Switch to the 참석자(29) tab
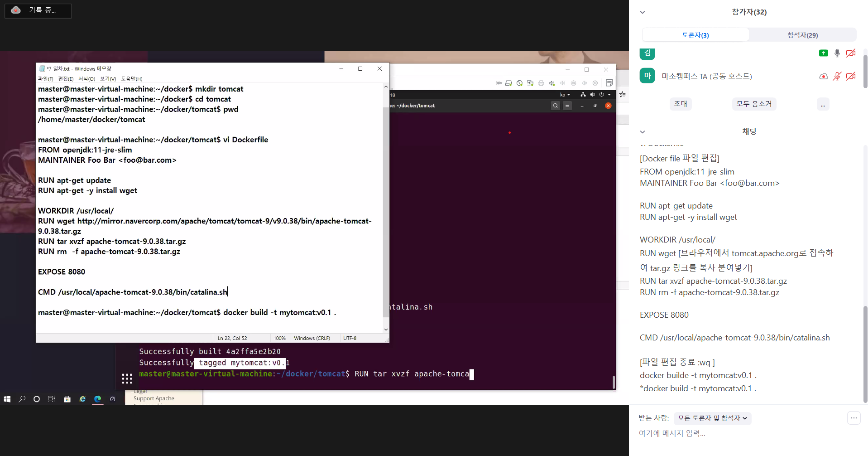The height and width of the screenshot is (456, 868). coord(802,35)
